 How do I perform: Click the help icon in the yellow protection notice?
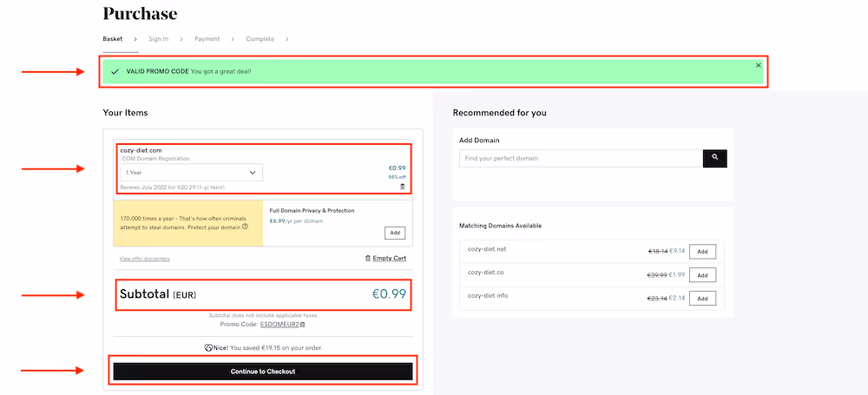click(246, 227)
